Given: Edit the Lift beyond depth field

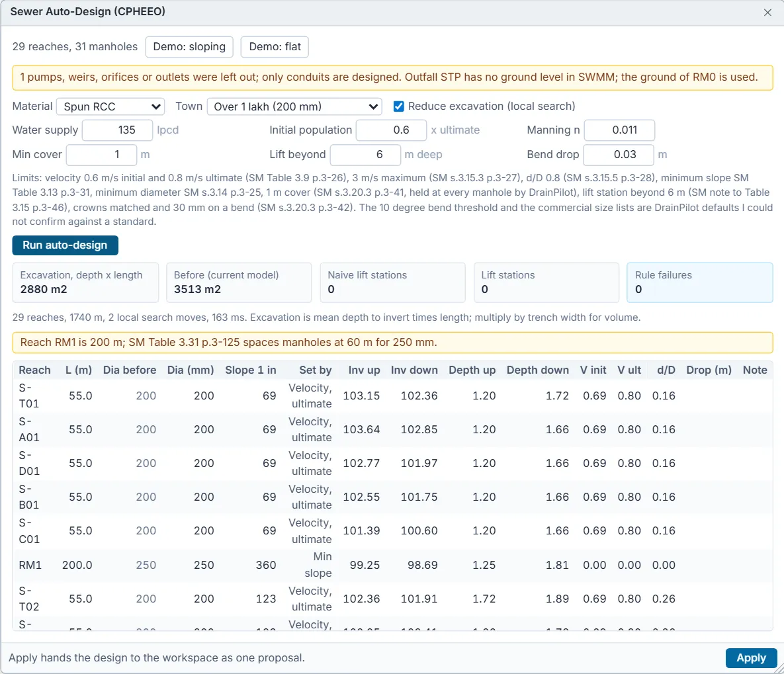Looking at the screenshot, I should 365,155.
